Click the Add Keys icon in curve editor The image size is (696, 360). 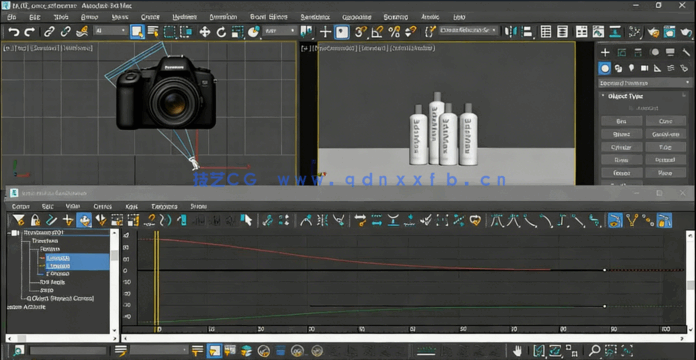pos(67,220)
